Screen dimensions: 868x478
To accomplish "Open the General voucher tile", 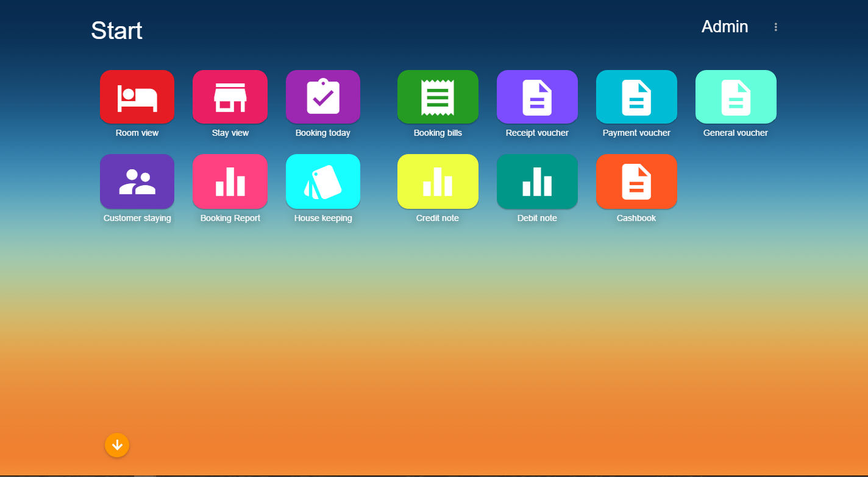I will coord(736,97).
